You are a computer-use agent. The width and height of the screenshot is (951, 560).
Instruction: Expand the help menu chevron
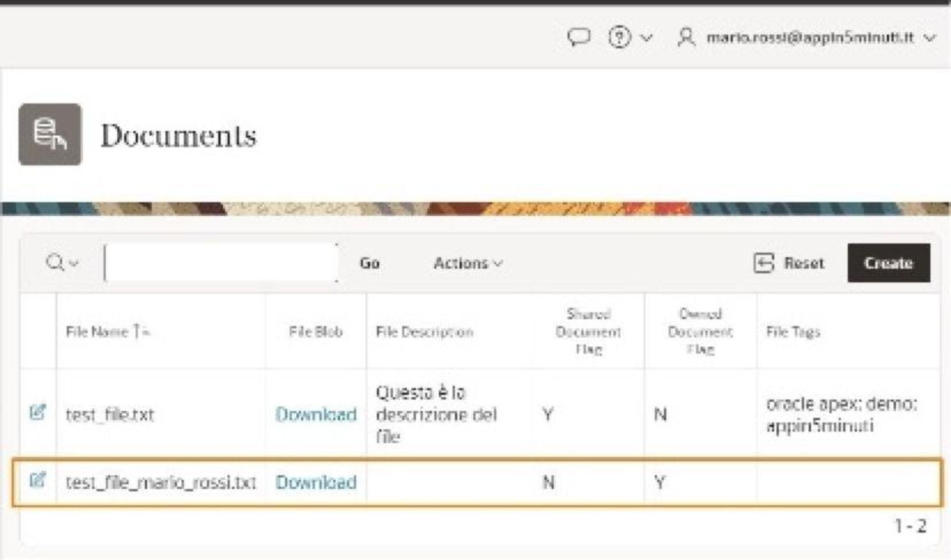647,38
